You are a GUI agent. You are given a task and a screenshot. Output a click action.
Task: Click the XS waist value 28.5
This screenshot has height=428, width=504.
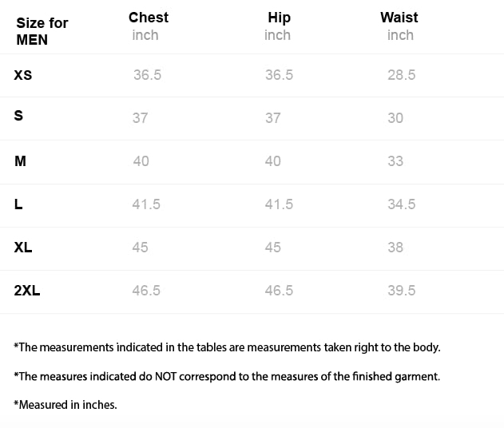coord(401,75)
